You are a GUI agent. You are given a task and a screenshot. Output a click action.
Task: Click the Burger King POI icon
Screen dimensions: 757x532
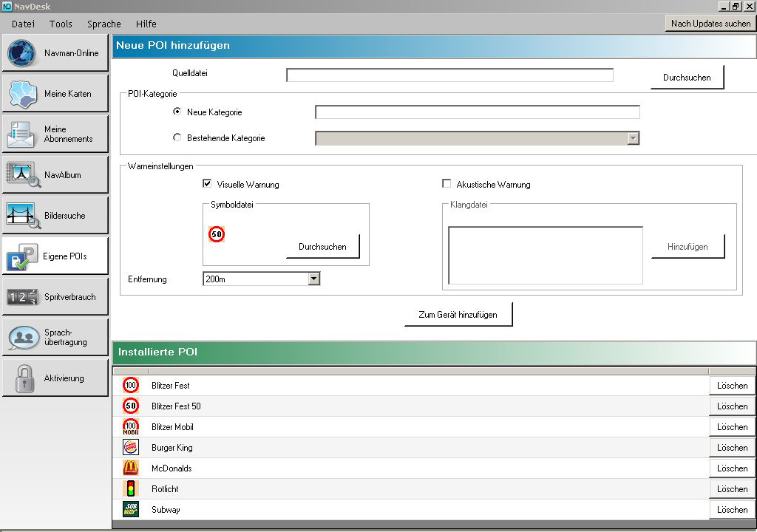[131, 448]
